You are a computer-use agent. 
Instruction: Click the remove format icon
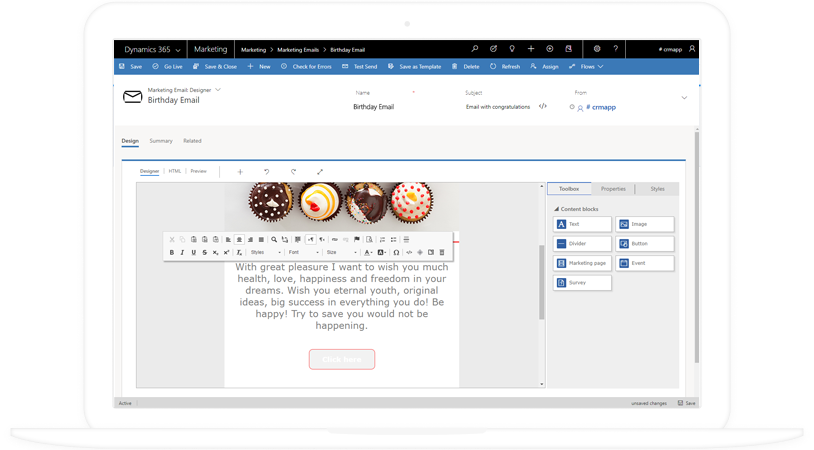(x=239, y=252)
